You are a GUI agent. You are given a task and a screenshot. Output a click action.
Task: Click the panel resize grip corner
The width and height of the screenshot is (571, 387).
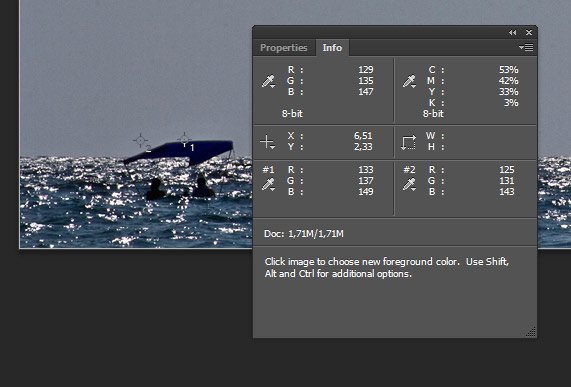point(531,332)
